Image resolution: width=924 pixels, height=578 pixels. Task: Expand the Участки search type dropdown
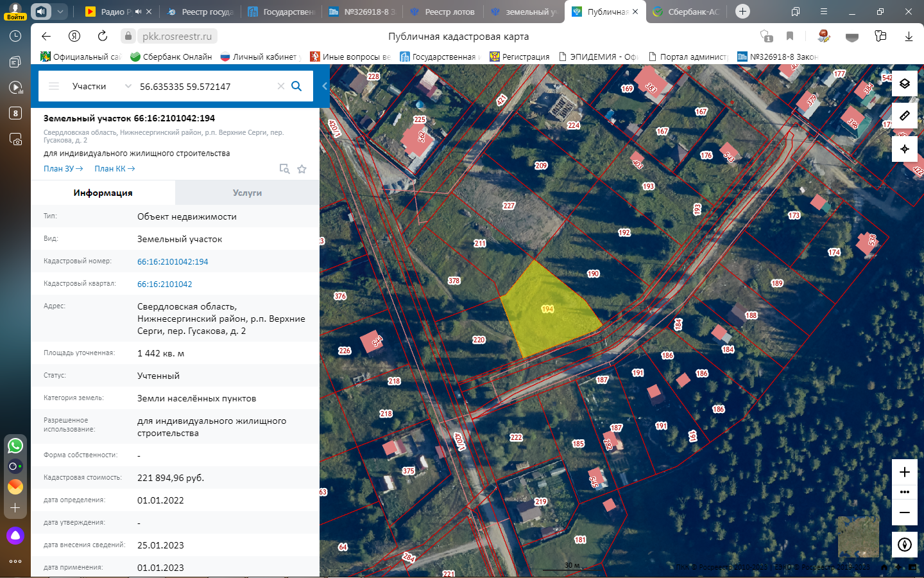pyautogui.click(x=128, y=86)
